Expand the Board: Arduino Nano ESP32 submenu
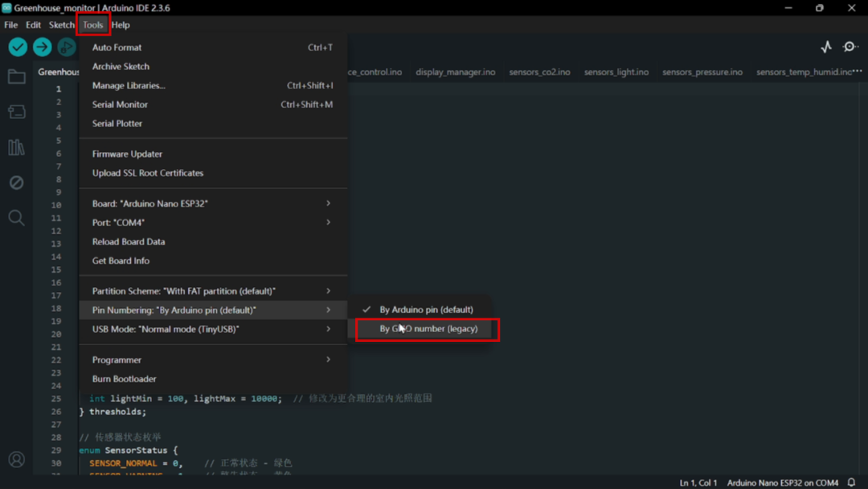868x489 pixels. [x=212, y=203]
